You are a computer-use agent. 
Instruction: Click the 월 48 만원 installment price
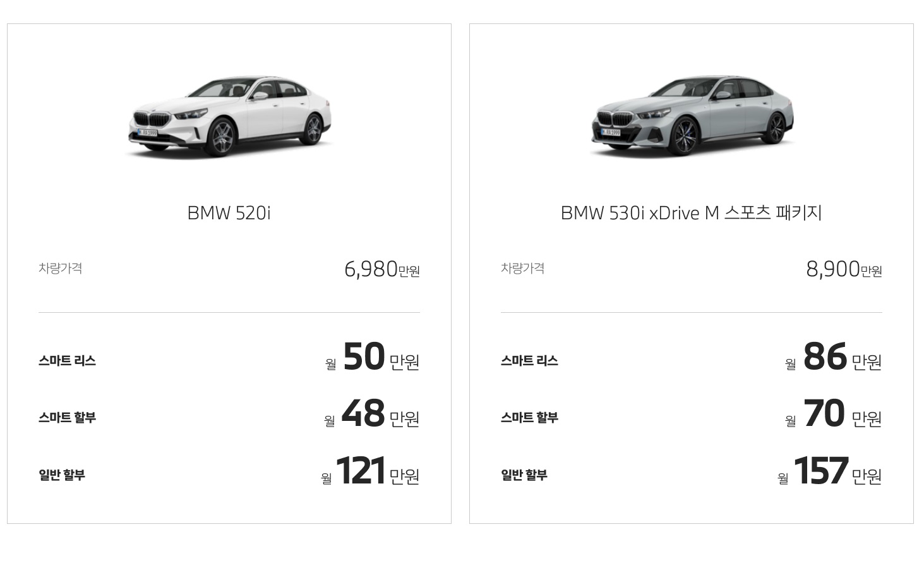coord(371,415)
